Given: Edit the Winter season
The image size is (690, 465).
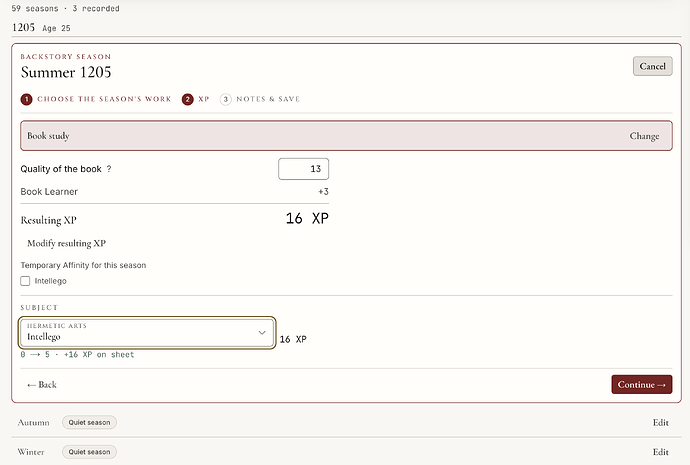Looking at the screenshot, I should (661, 452).
